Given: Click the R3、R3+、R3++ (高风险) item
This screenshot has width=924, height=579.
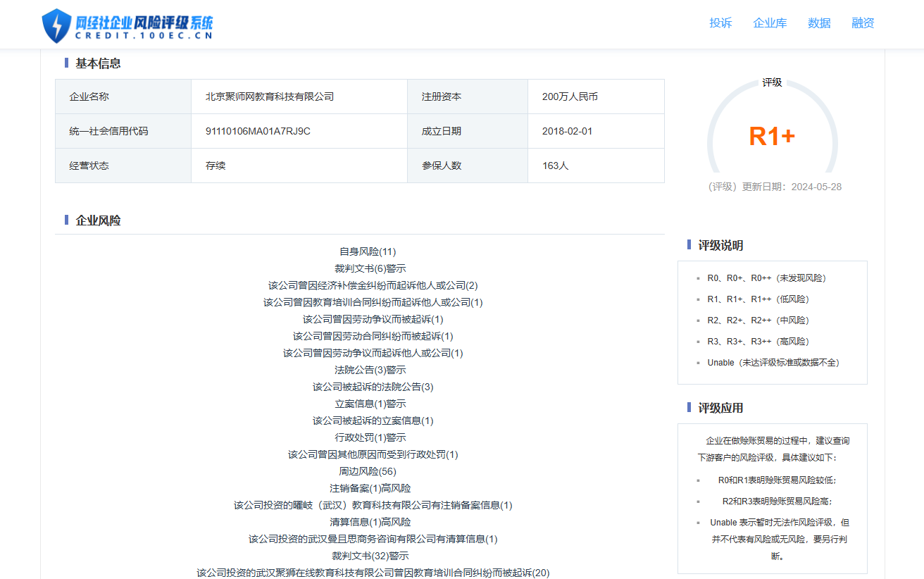Looking at the screenshot, I should click(x=758, y=342).
